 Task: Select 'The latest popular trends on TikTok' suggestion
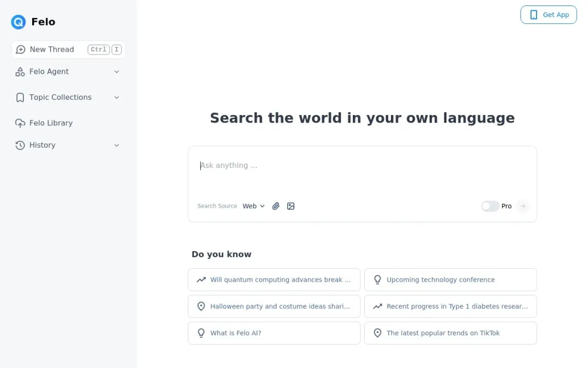(450, 333)
